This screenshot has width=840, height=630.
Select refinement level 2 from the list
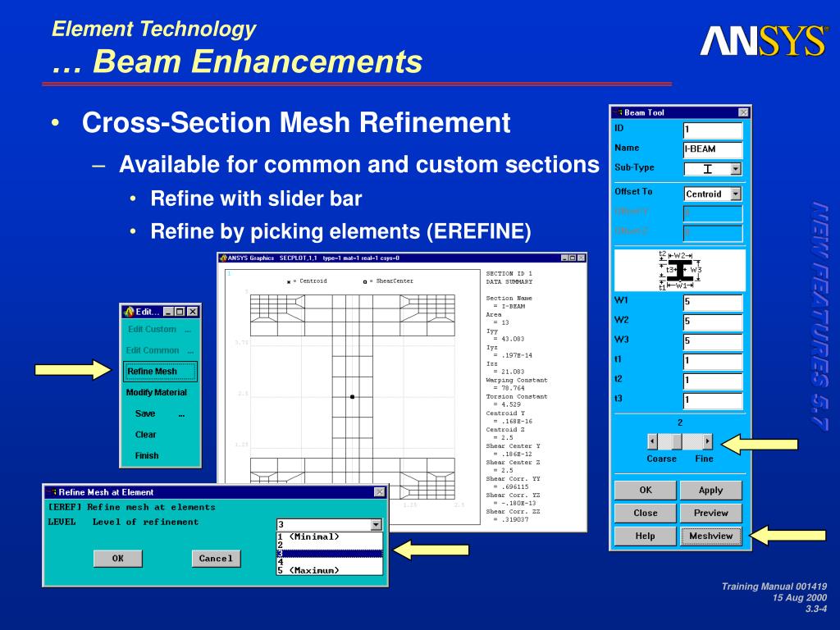tap(330, 545)
